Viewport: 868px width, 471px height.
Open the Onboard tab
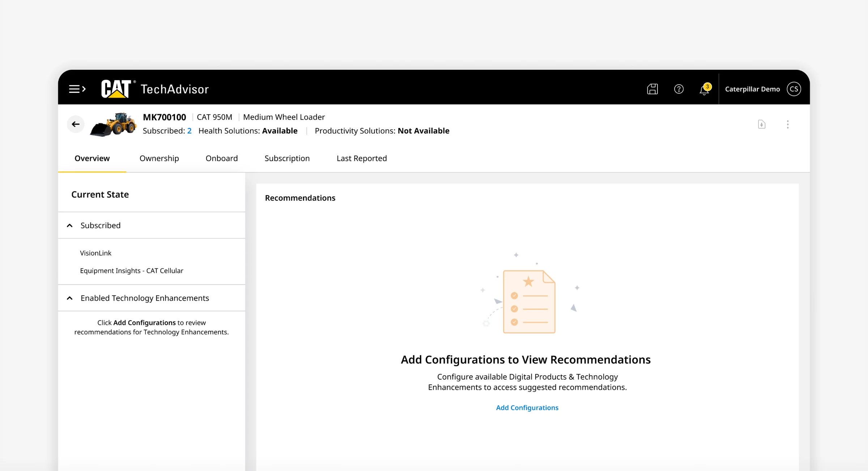[222, 158]
